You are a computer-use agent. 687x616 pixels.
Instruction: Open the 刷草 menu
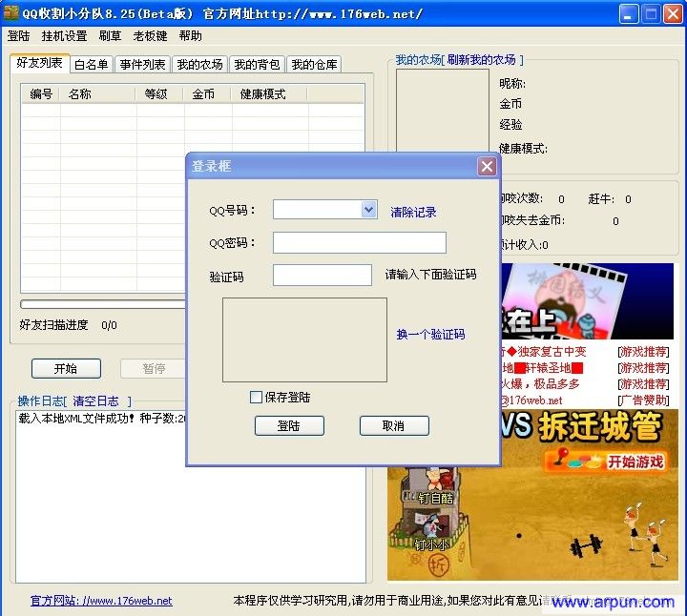coord(110,36)
